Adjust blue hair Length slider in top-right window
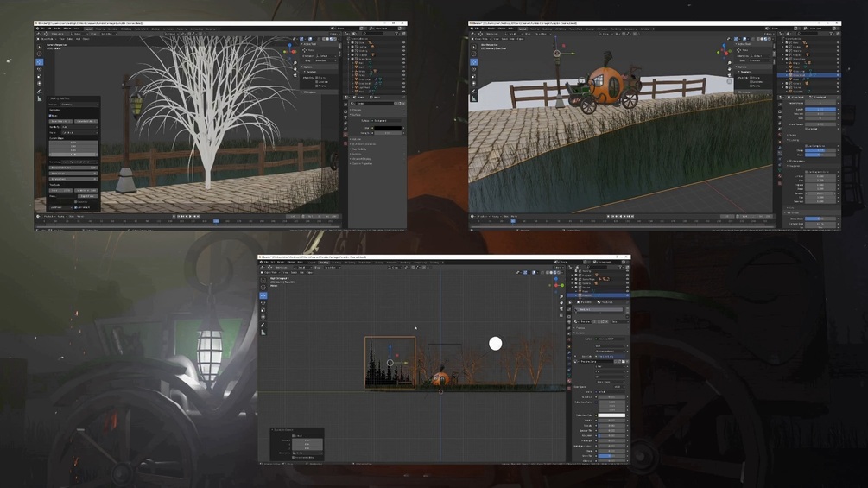 coord(820,109)
